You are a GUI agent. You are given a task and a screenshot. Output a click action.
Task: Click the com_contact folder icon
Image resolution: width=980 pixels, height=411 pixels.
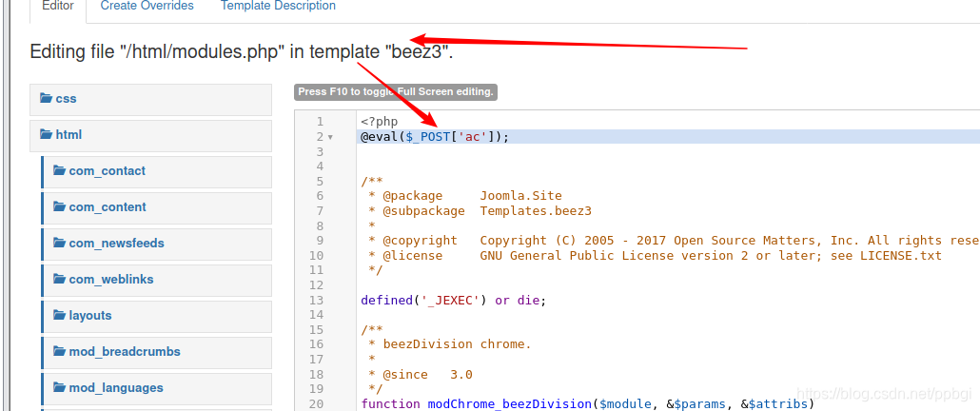tap(60, 170)
